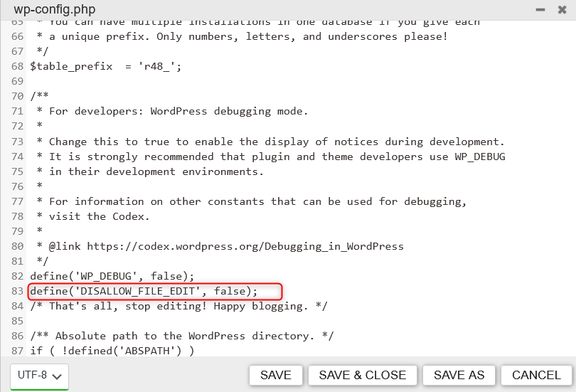
Task: Cancel editing with the CANCEL button
Action: point(536,375)
